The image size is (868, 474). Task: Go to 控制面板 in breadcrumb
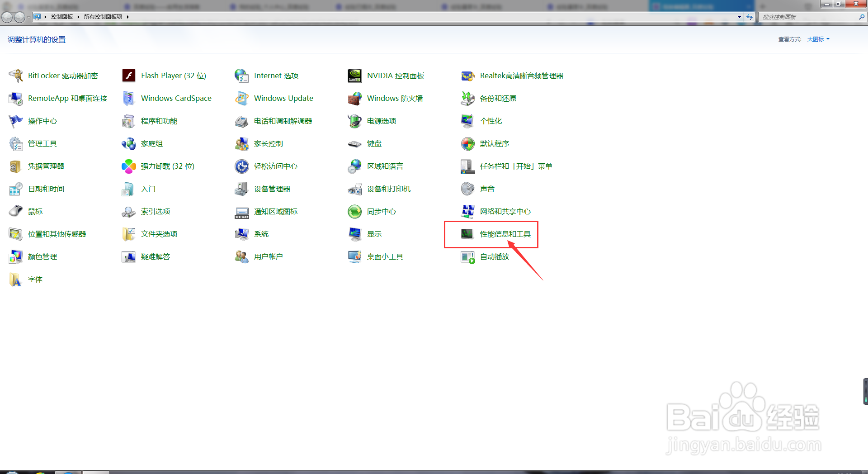[x=62, y=17]
